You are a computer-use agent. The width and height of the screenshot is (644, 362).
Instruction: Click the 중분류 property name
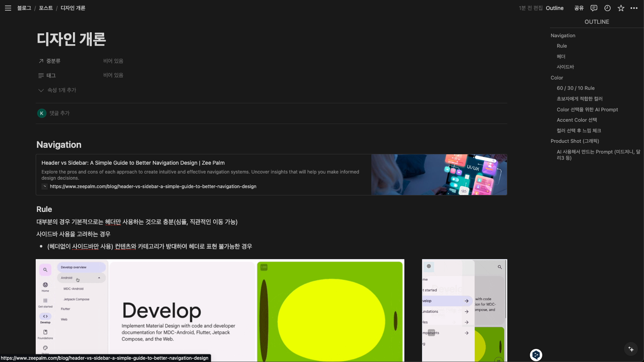(x=53, y=61)
